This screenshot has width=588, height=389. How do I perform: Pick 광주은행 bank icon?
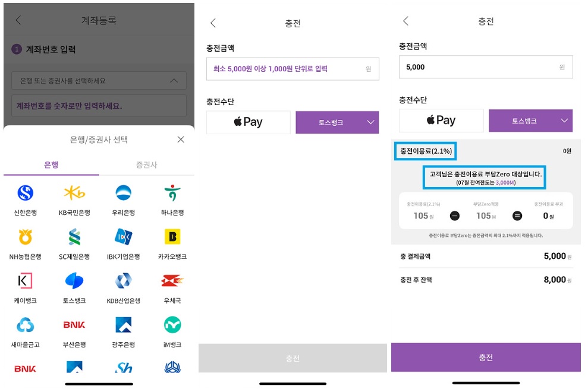pos(124,325)
